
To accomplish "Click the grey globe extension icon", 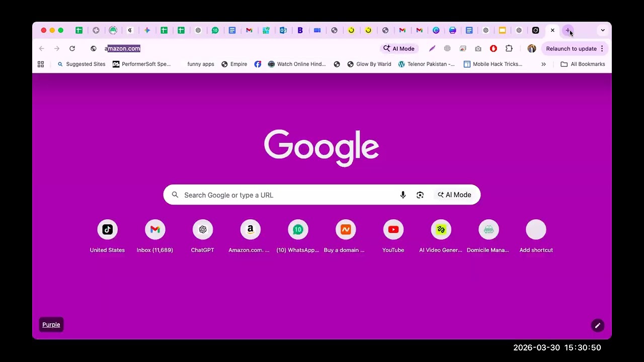I will (x=447, y=49).
